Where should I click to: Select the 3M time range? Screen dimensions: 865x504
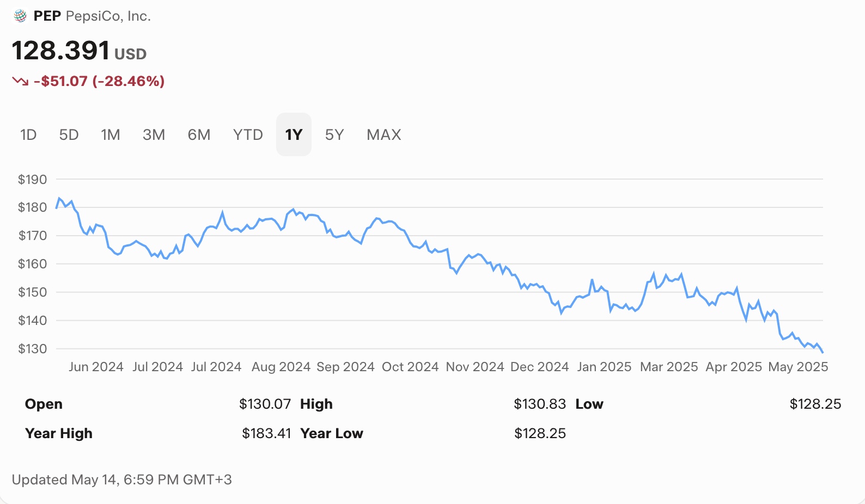pyautogui.click(x=154, y=134)
